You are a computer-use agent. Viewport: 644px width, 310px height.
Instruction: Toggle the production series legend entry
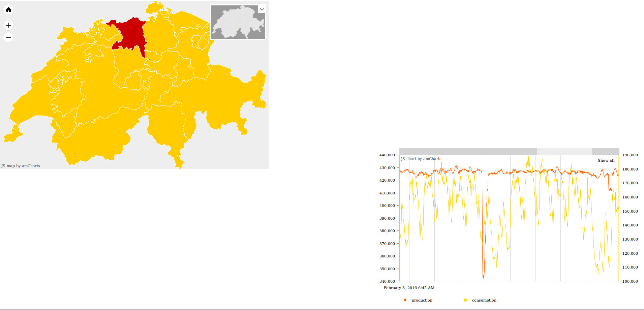click(416, 300)
